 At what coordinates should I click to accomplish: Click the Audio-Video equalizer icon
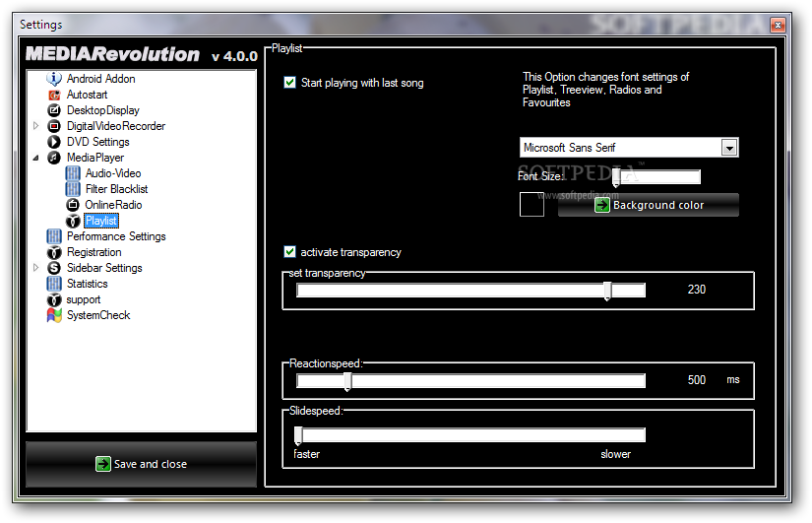coord(73,173)
